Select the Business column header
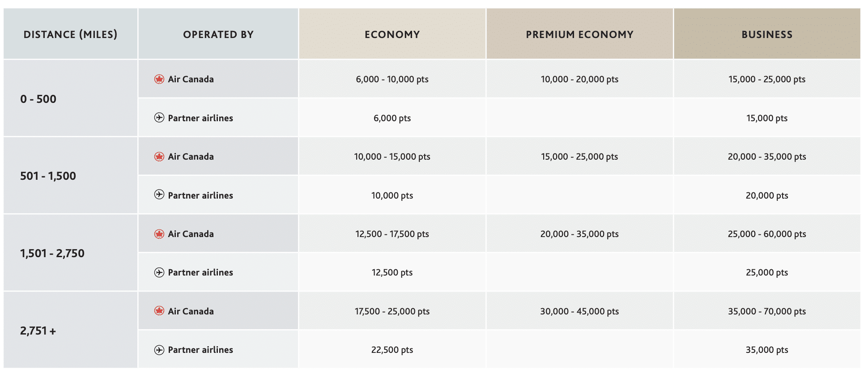Image resolution: width=868 pixels, height=373 pixels. pyautogui.click(x=767, y=34)
